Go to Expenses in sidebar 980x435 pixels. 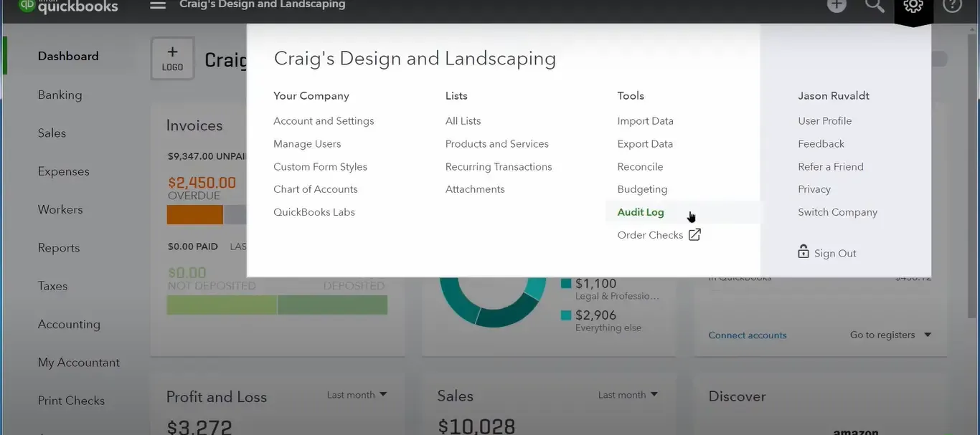(64, 171)
